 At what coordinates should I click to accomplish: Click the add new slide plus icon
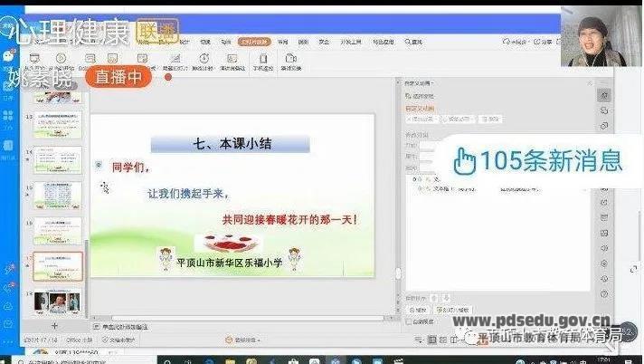point(54,325)
